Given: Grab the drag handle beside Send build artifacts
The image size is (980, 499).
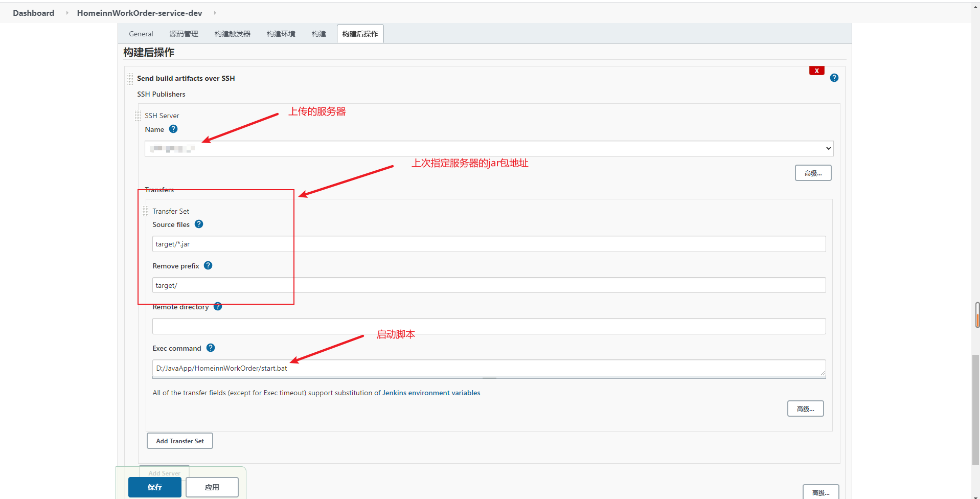Looking at the screenshot, I should tap(130, 78).
